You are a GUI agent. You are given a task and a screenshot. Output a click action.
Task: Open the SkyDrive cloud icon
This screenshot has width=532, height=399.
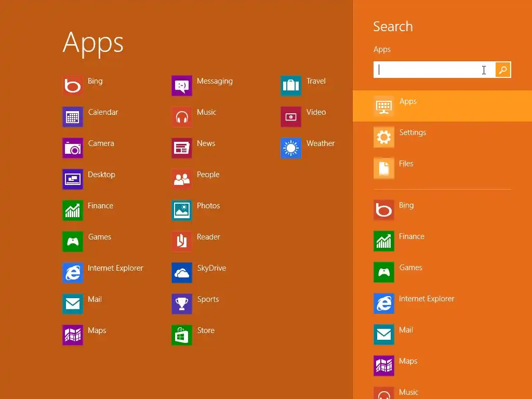click(182, 273)
